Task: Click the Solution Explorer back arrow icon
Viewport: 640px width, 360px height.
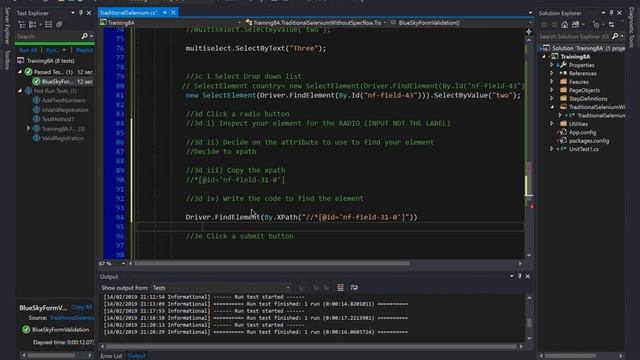Action: [x=544, y=25]
